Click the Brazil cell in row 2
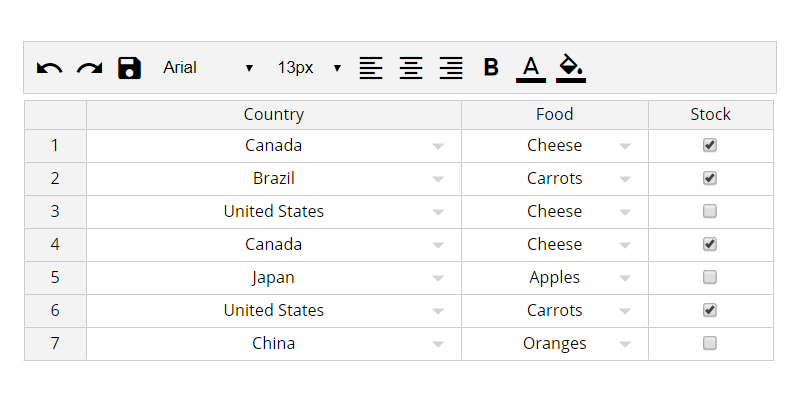 pyautogui.click(x=273, y=178)
